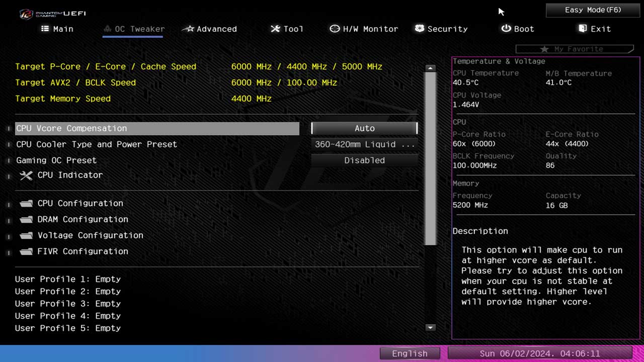The height and width of the screenshot is (362, 644).
Task: Click User Profile 5: Empty
Action: tap(68, 328)
